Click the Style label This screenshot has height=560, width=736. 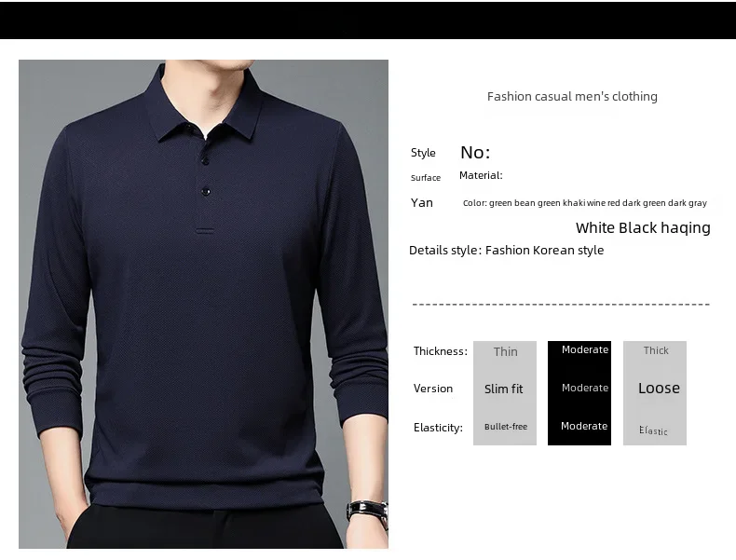(423, 153)
